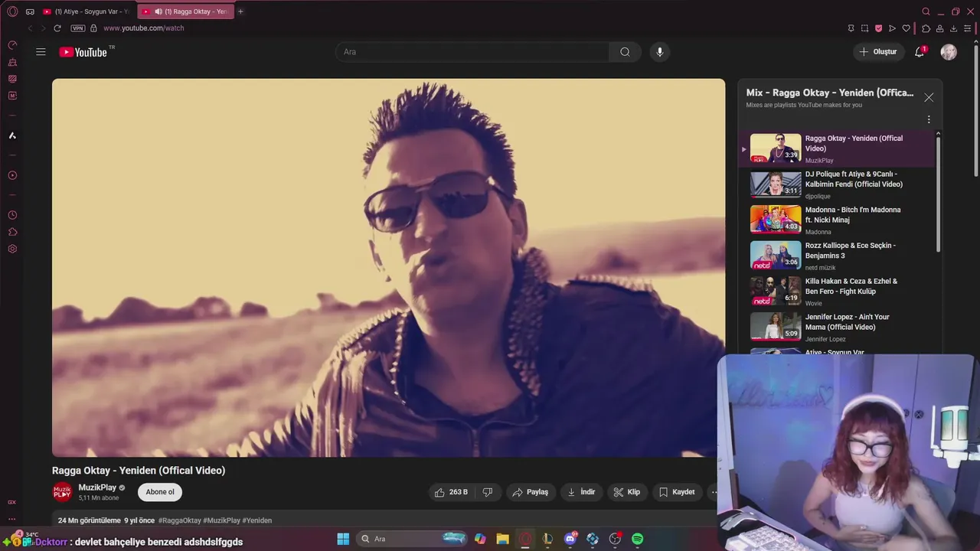Save video with Kaydet button
Viewport: 980px width, 551px height.
click(x=677, y=492)
